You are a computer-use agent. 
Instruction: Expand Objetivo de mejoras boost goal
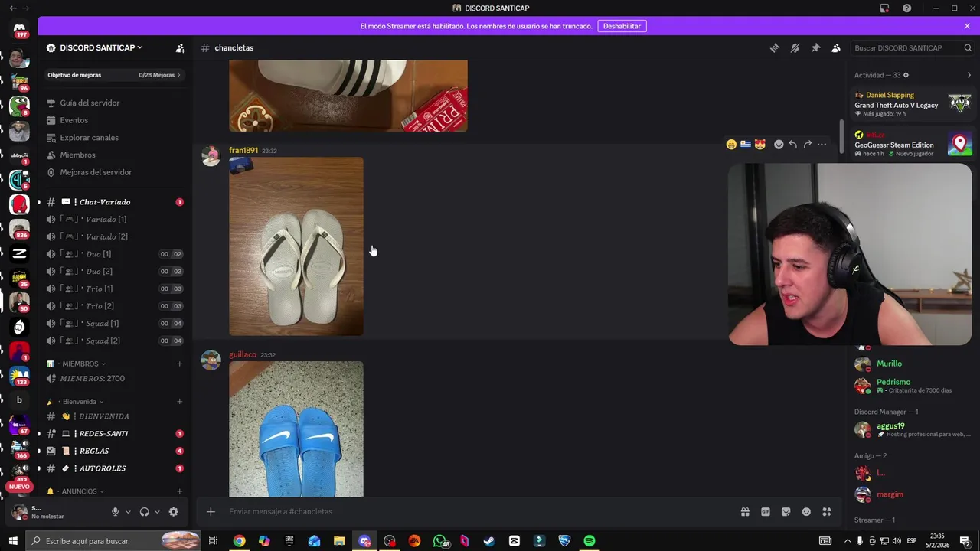114,75
